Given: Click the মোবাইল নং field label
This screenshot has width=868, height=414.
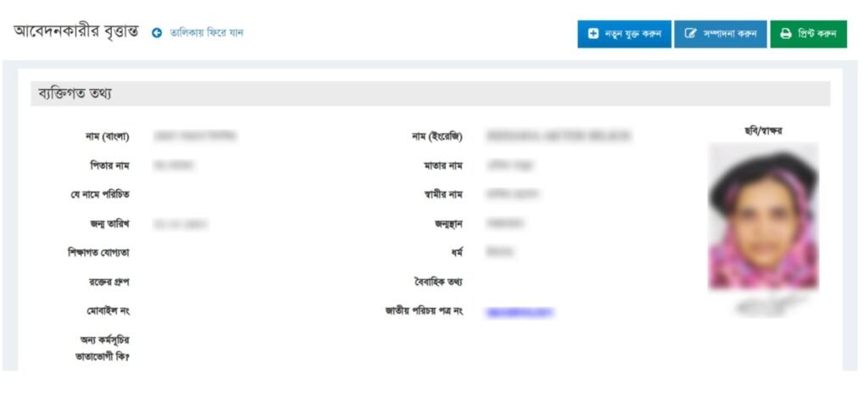Looking at the screenshot, I should coord(106,311).
